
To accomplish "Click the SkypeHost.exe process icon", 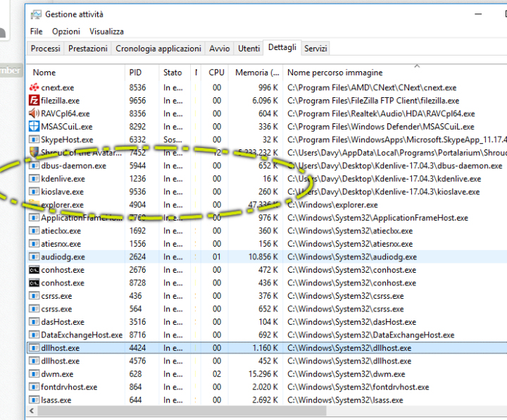I will (34, 140).
